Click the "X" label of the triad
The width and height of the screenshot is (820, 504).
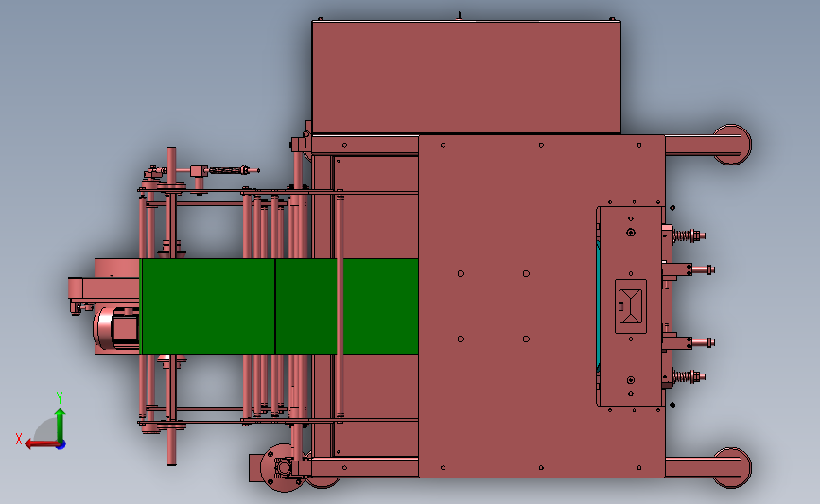19,439
